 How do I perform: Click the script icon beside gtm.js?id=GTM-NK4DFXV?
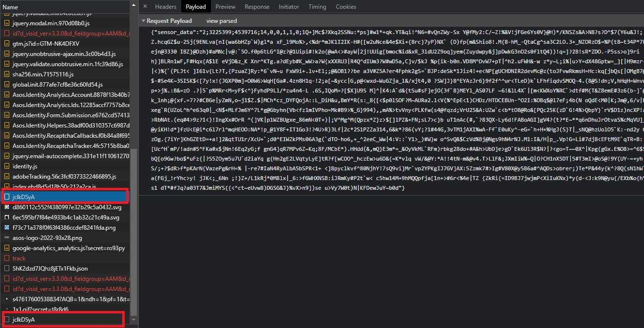click(x=7, y=43)
